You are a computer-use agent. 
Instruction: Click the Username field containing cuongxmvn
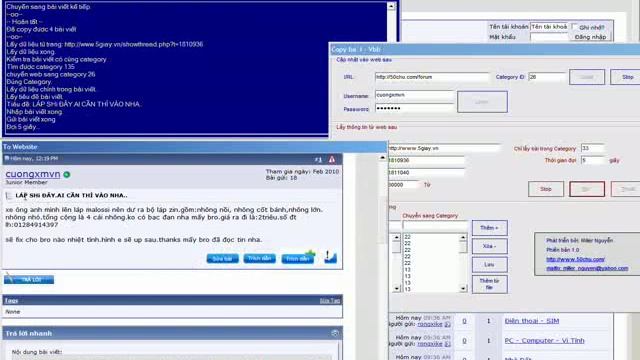(x=414, y=95)
